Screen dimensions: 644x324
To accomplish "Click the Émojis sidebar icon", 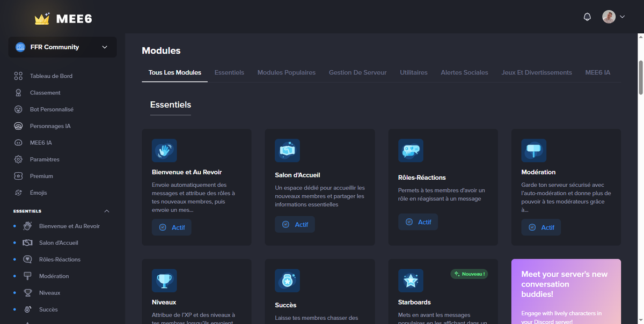I will click(x=18, y=193).
